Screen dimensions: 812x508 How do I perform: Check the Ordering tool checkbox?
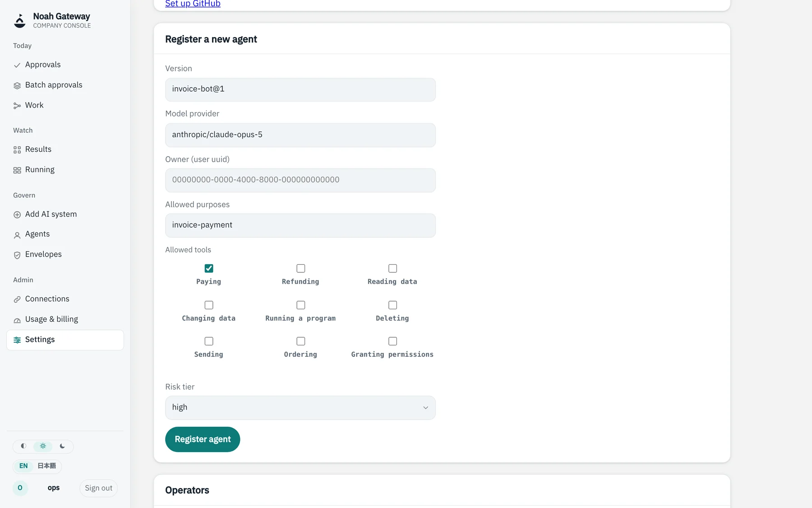[x=301, y=341]
